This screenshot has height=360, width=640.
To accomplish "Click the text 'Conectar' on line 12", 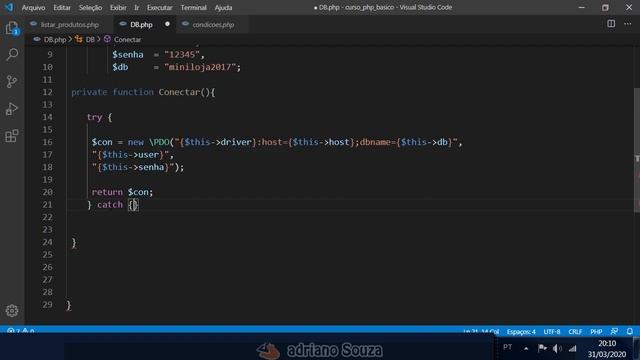I will point(179,92).
